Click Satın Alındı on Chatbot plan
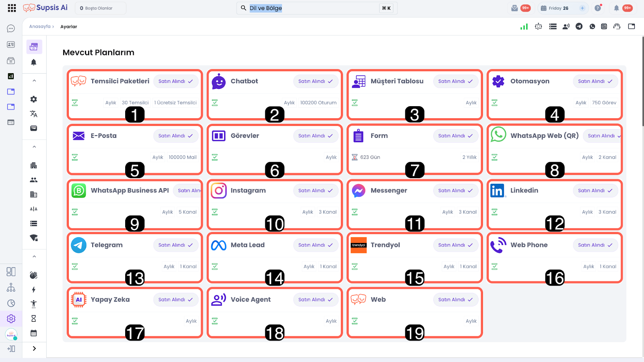This screenshot has width=644, height=362. point(315,81)
